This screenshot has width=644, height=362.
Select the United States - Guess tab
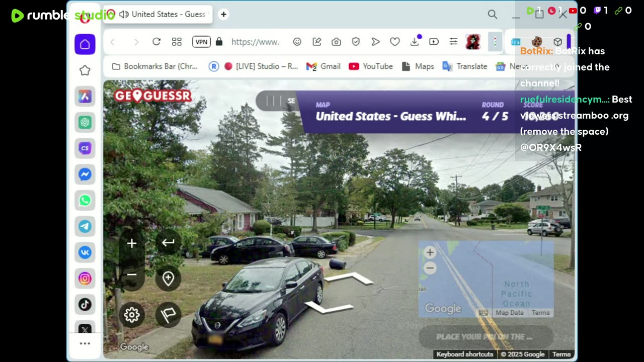pos(158,14)
